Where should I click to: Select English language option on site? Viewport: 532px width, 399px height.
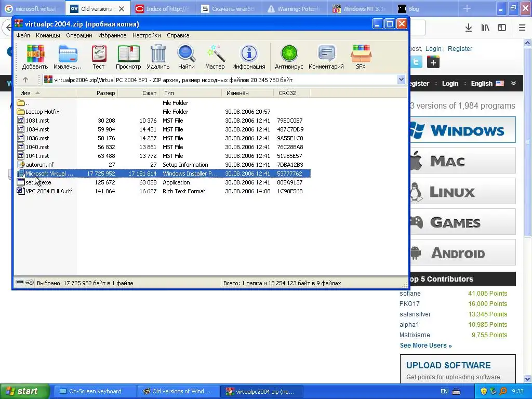click(487, 84)
